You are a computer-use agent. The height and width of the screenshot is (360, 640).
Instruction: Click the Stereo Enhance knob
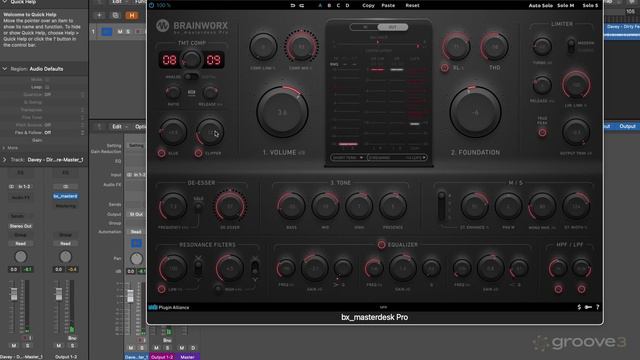475,206
